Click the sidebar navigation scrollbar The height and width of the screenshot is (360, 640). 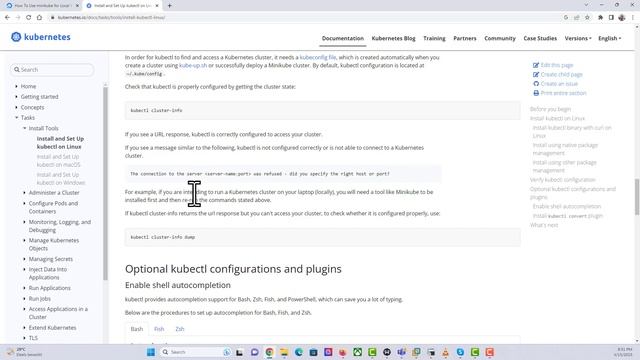(x=105, y=183)
